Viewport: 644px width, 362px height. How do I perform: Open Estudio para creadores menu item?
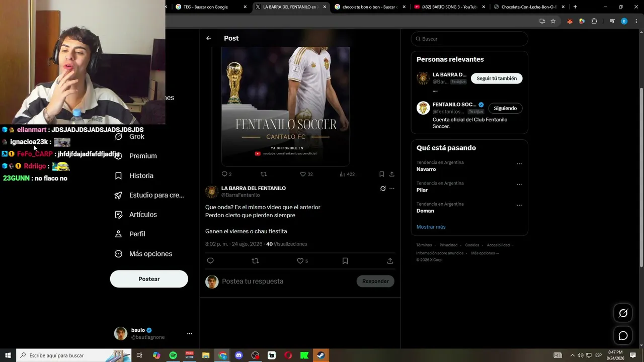pos(149,195)
